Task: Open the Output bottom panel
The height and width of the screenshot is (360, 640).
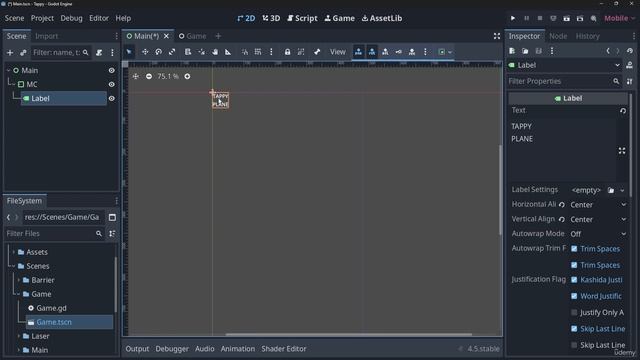Action: click(137, 349)
